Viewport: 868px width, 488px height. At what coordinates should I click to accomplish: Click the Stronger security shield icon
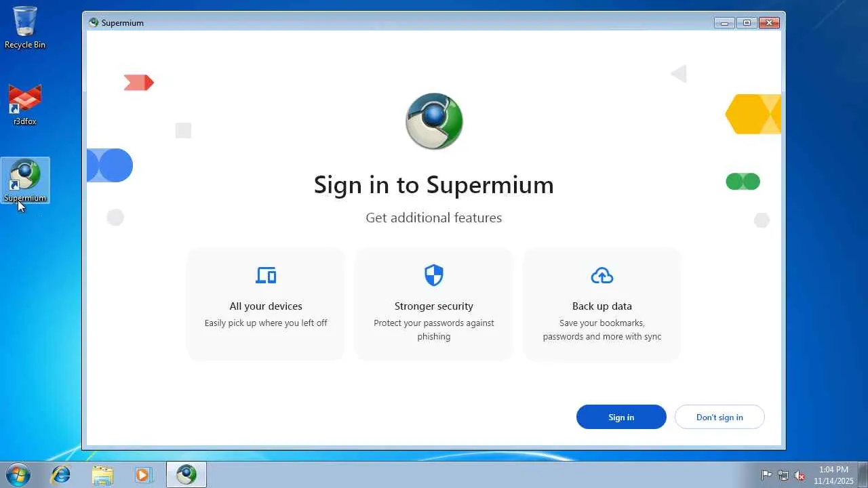click(x=434, y=275)
